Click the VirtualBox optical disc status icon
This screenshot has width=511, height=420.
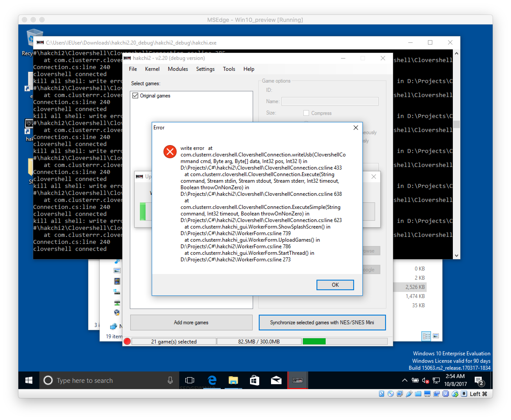[x=391, y=394]
